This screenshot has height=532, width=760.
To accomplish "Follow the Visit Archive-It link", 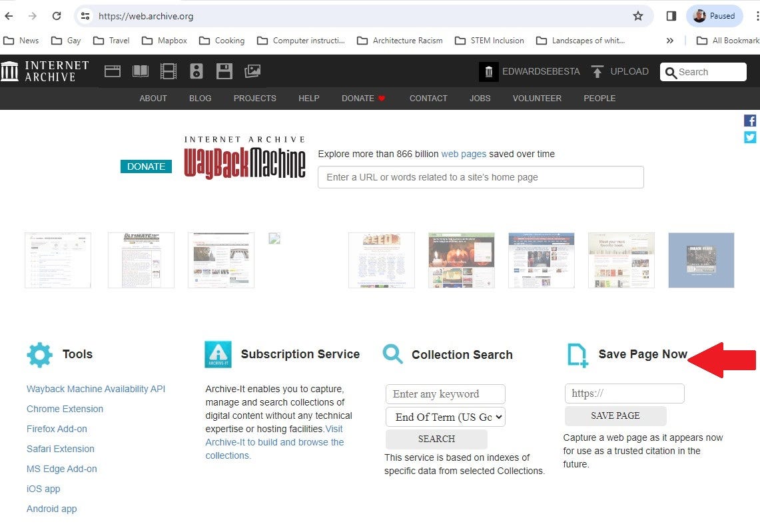I will (275, 442).
